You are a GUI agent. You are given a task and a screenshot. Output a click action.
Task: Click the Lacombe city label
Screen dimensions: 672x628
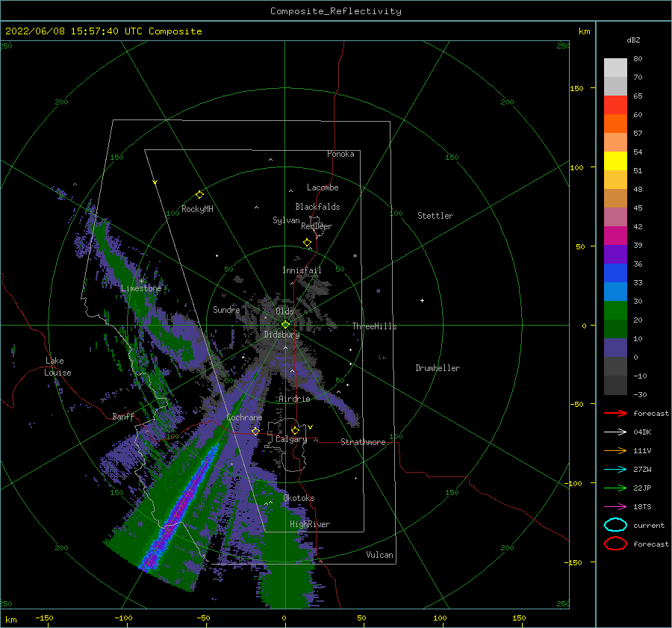pos(323,187)
